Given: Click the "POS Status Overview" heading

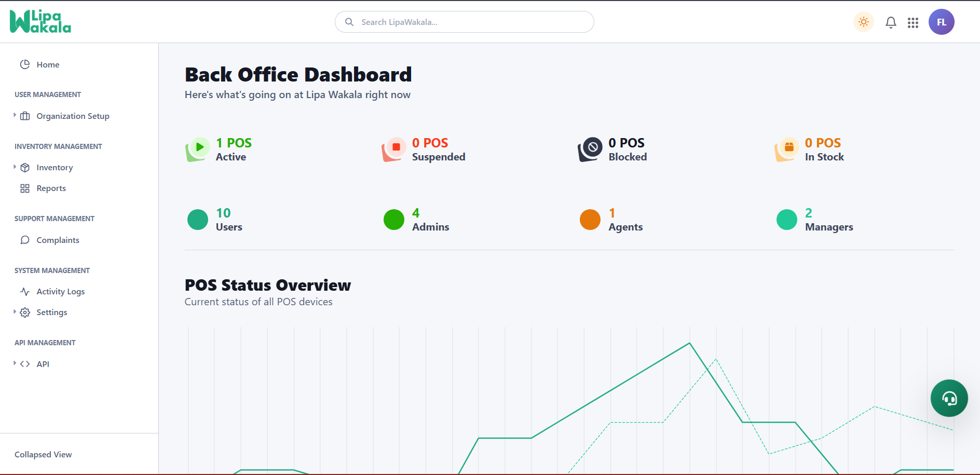Looking at the screenshot, I should click(x=268, y=285).
